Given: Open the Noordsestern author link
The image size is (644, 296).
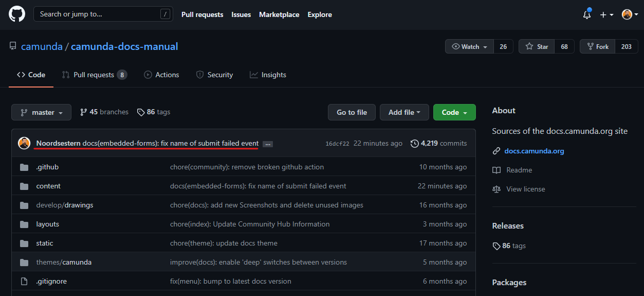Looking at the screenshot, I should 59,143.
